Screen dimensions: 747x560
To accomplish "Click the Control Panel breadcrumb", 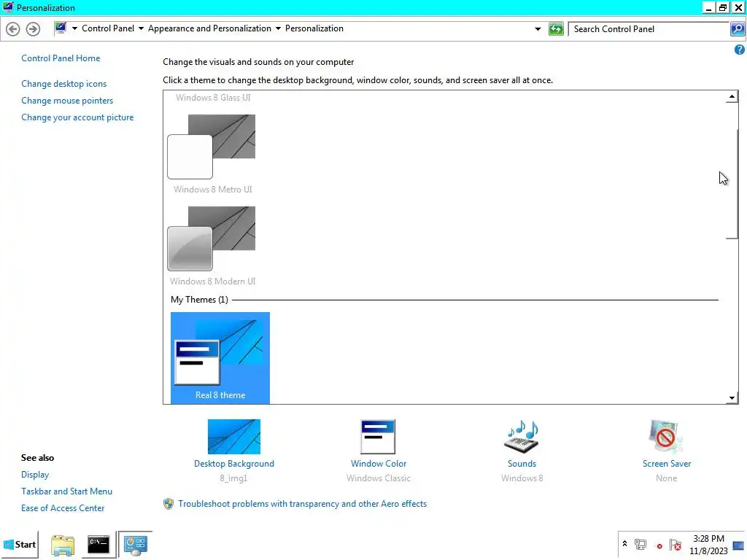I will tap(108, 28).
